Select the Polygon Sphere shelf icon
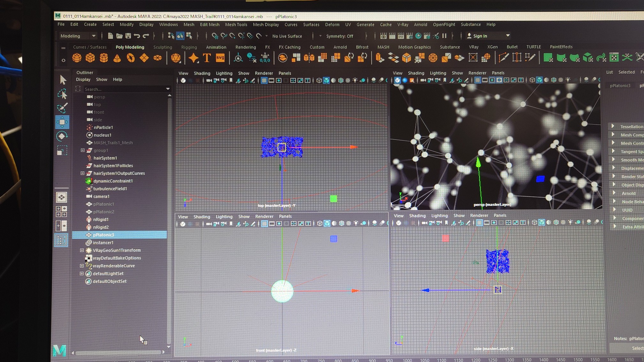This screenshot has width=644, height=362. coord(77,58)
